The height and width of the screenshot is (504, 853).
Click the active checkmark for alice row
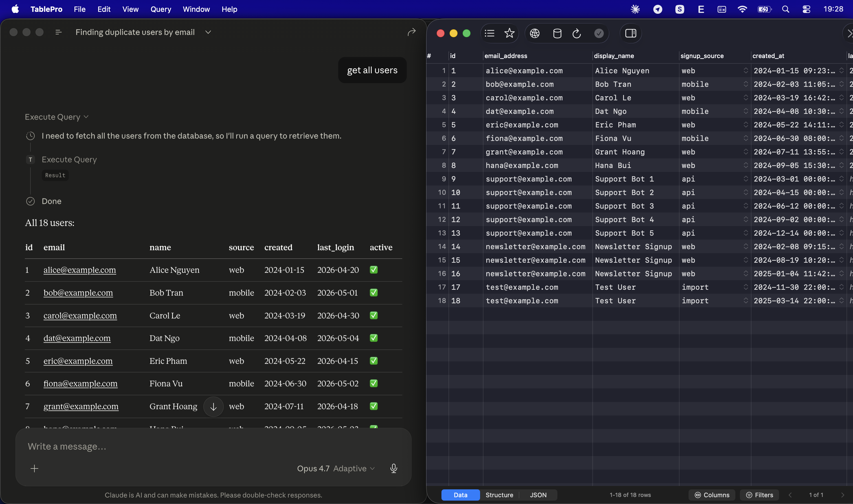(x=373, y=270)
